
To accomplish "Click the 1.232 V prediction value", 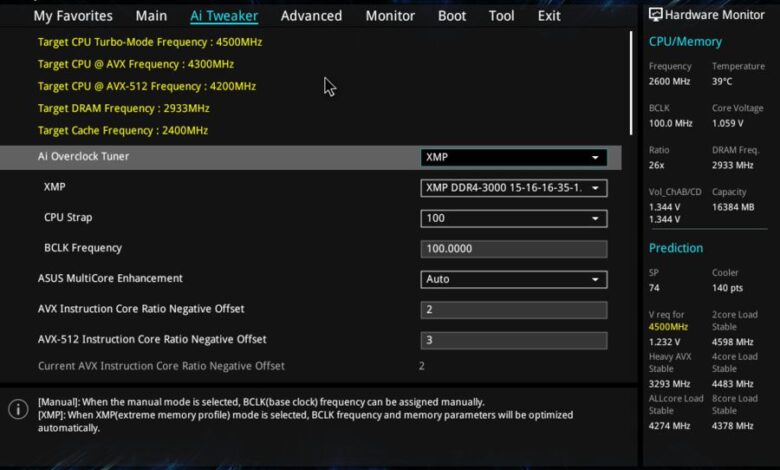I will click(x=664, y=342).
